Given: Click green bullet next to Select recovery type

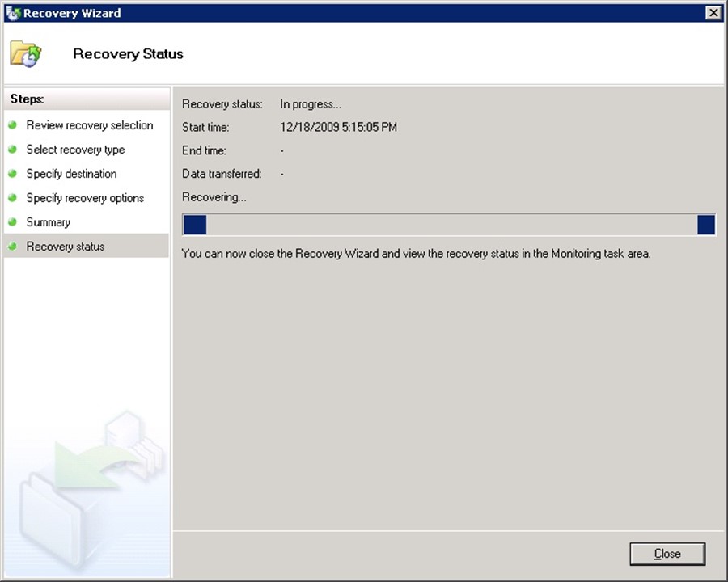Looking at the screenshot, I should point(13,150).
